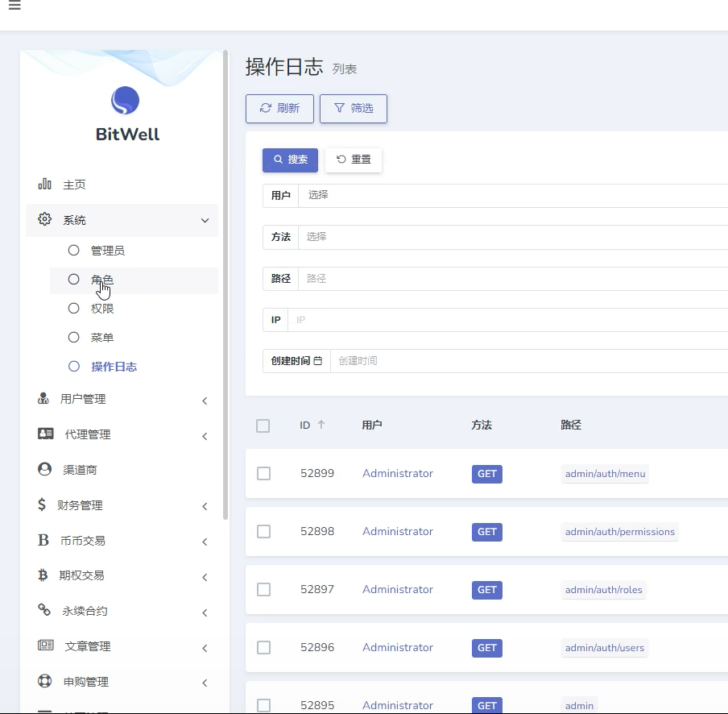Toggle the ID column sort arrow
The image size is (728, 714).
click(x=323, y=425)
